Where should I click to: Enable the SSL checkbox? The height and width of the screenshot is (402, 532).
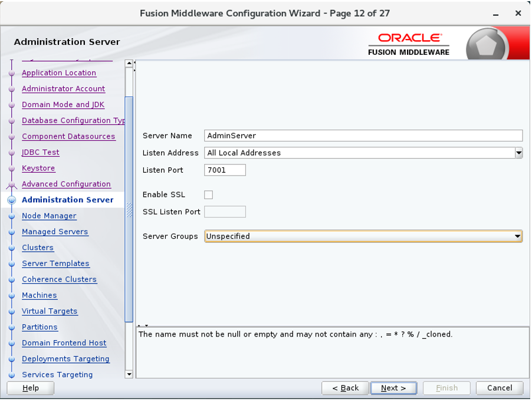tap(208, 195)
